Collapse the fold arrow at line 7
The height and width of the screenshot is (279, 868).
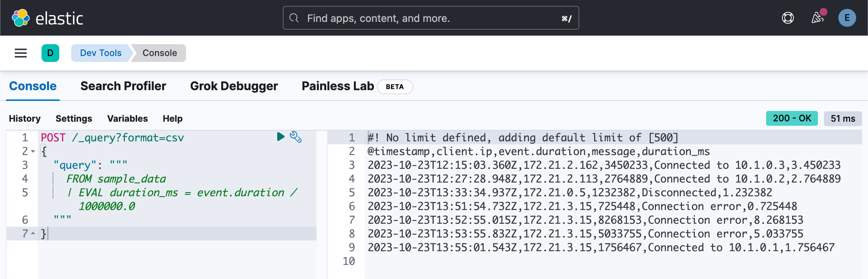point(33,234)
